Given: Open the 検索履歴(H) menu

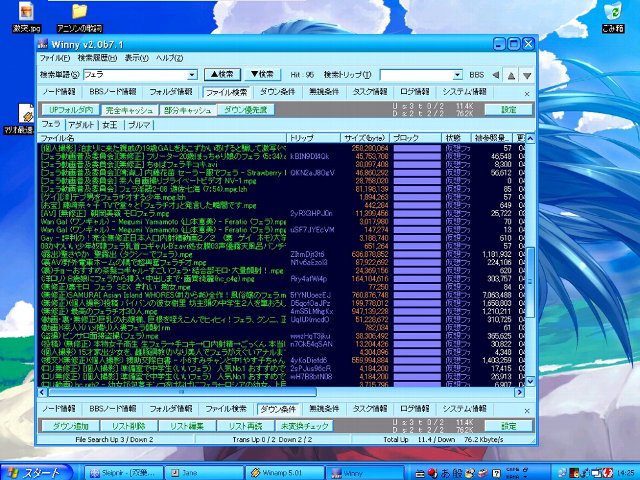Looking at the screenshot, I should click(97, 58).
